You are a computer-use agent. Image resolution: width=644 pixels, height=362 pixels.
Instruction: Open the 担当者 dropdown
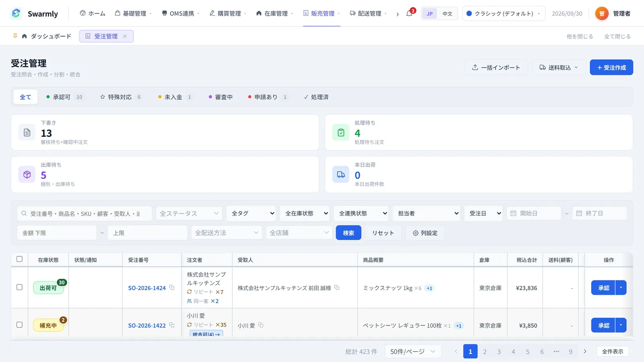pos(426,213)
